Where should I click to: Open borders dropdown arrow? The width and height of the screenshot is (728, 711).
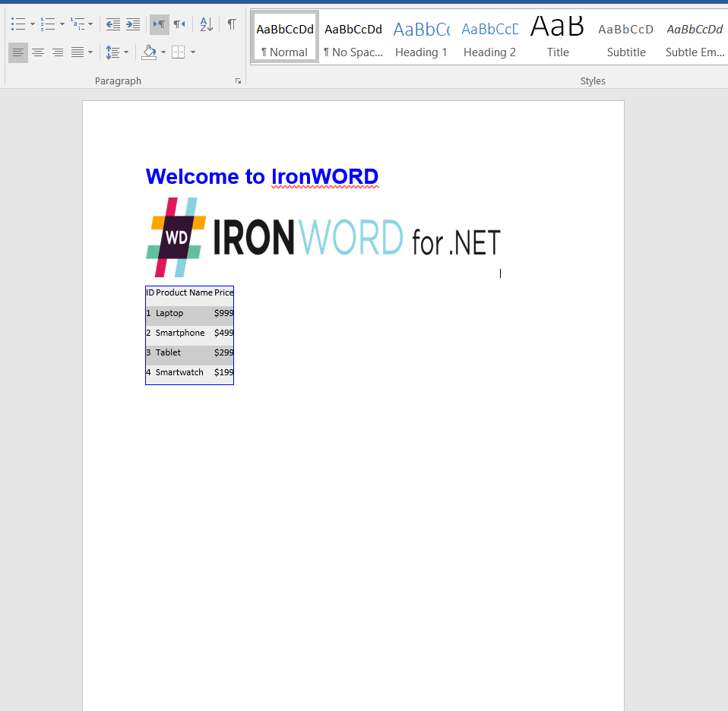tap(193, 52)
